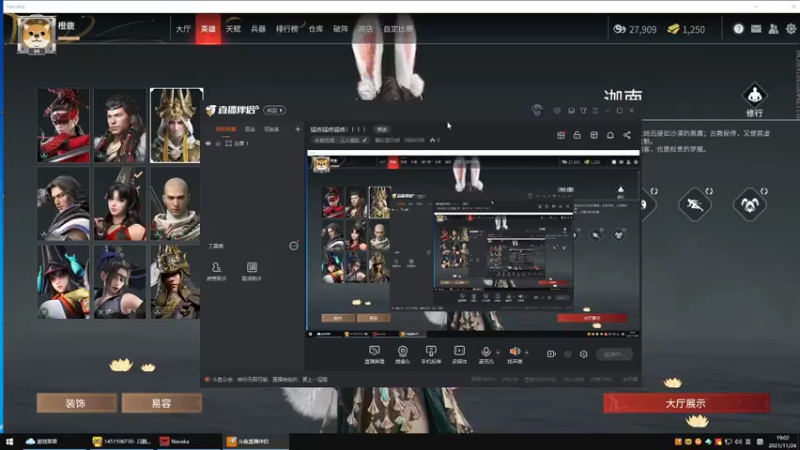The width and height of the screenshot is (800, 450).
Task: Select the highlighted 英雄 tab
Action: (208, 29)
